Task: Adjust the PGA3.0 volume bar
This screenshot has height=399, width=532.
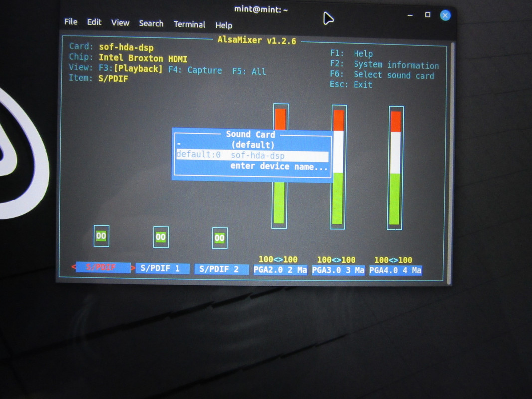Action: coord(338,167)
